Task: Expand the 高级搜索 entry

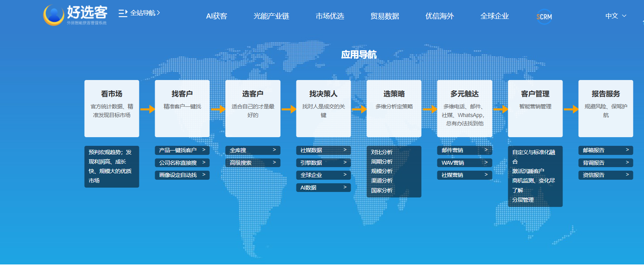Action: coord(253,162)
